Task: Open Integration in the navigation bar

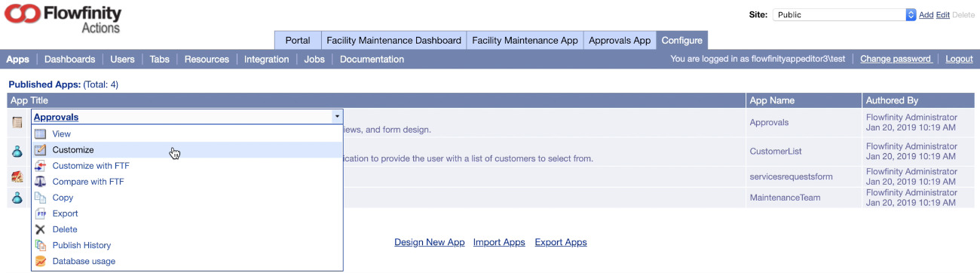Action: point(266,60)
